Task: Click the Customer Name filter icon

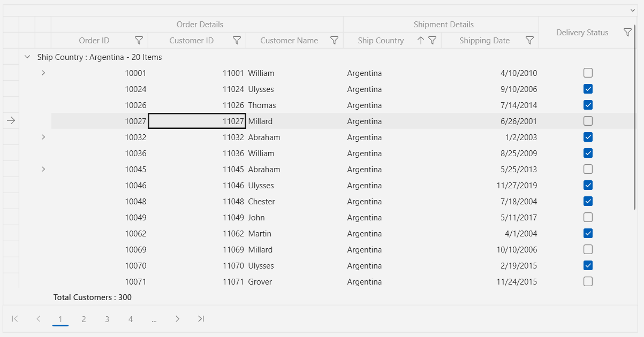Action: [335, 40]
